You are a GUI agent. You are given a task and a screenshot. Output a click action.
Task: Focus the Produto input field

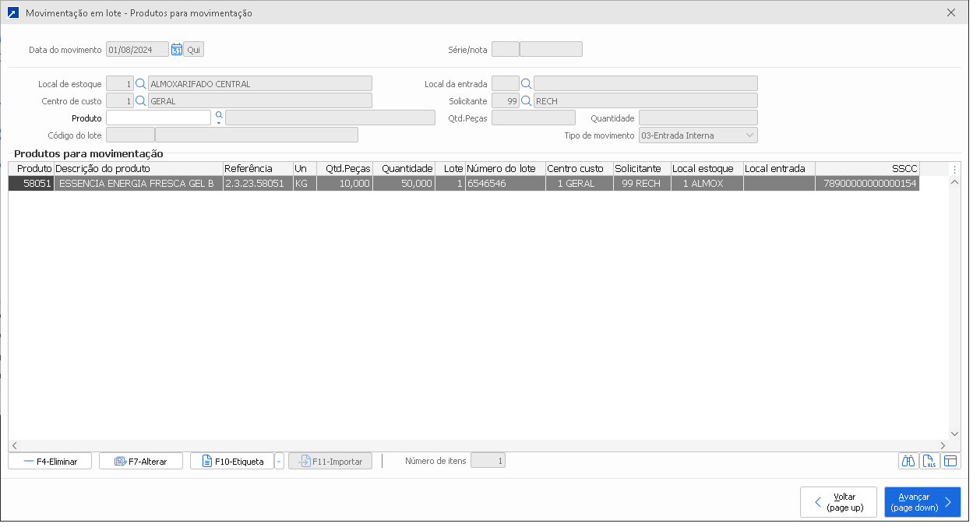159,118
